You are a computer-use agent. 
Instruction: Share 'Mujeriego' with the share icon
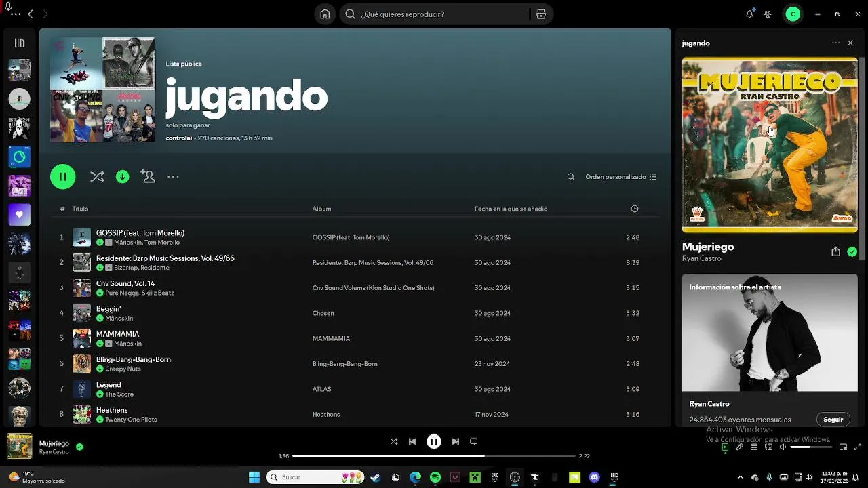coord(835,251)
